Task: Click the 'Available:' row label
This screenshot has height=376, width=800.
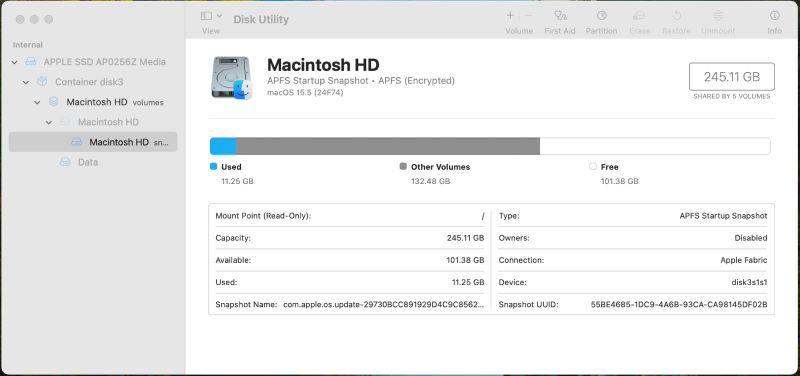Action: (x=233, y=260)
